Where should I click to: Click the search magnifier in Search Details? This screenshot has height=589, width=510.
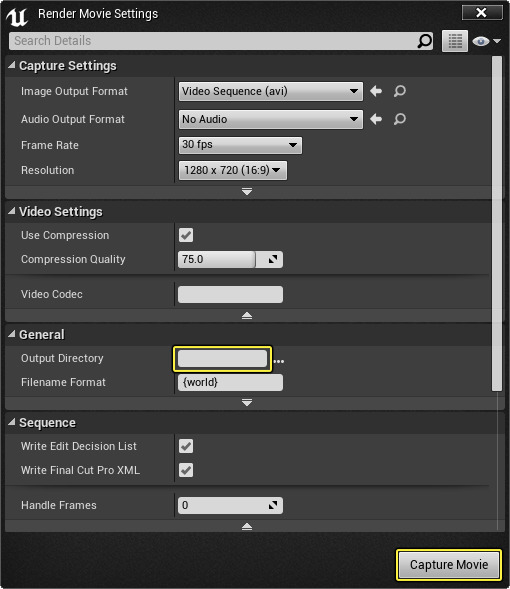[425, 41]
